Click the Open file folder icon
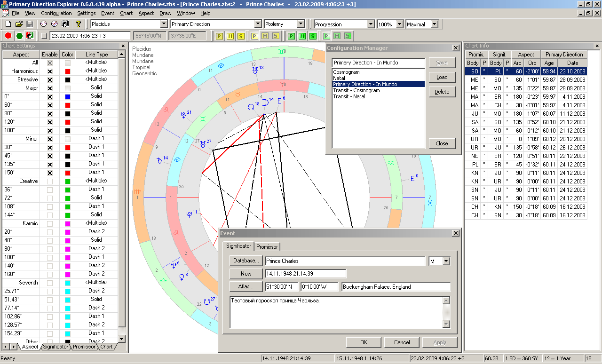This screenshot has width=602, height=364. (19, 24)
